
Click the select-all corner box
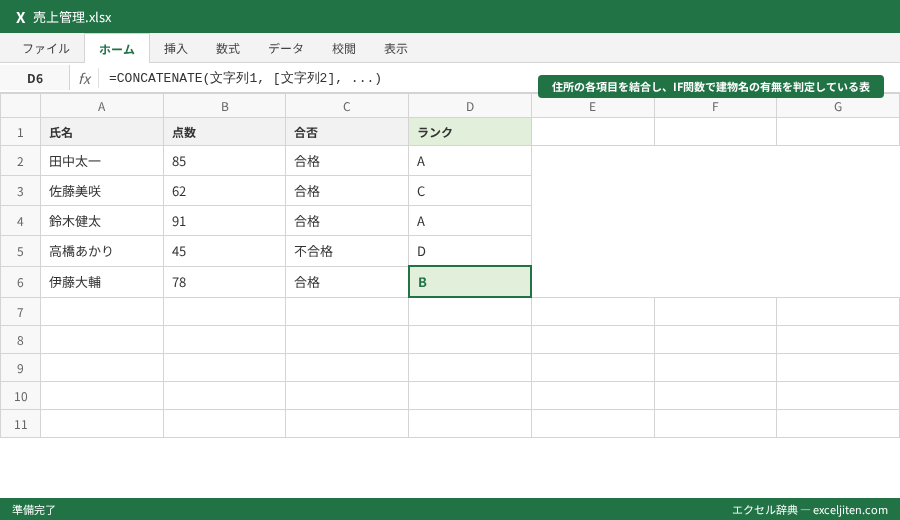click(20, 106)
